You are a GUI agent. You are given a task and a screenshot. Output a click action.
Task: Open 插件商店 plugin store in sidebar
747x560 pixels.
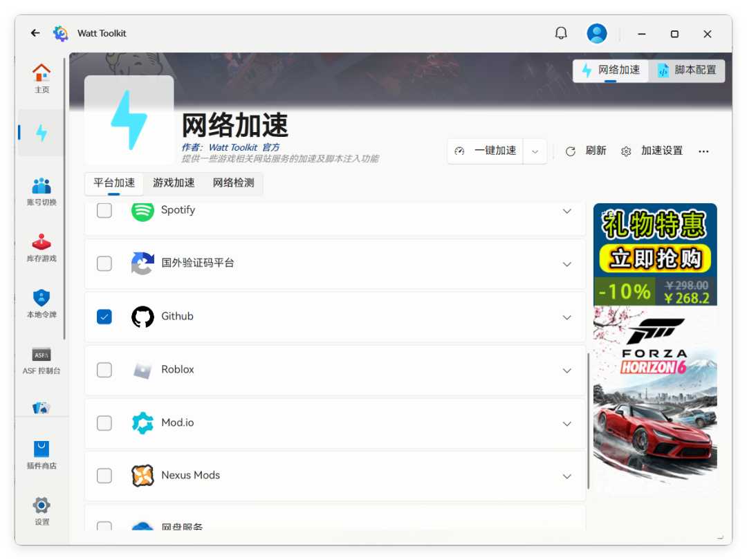(x=41, y=455)
